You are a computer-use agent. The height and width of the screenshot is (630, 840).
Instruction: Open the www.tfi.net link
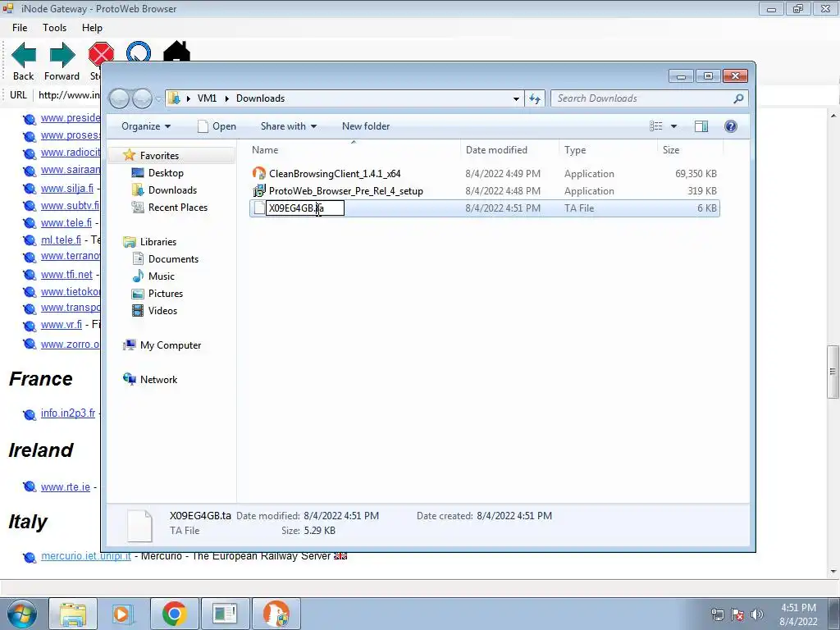(66, 274)
